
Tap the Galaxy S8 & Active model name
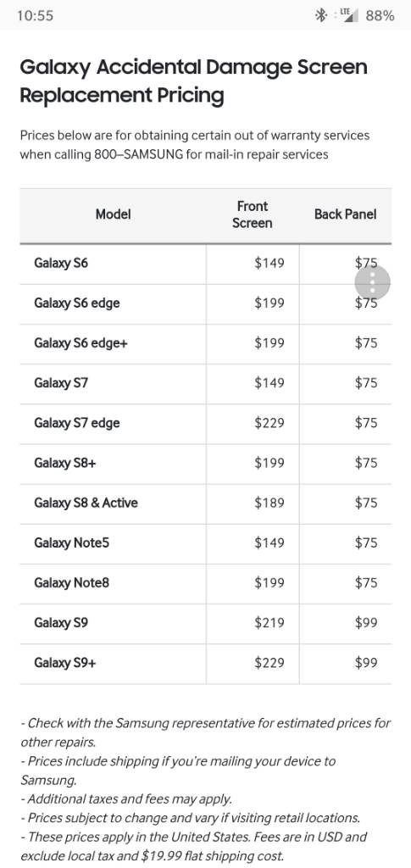click(86, 503)
